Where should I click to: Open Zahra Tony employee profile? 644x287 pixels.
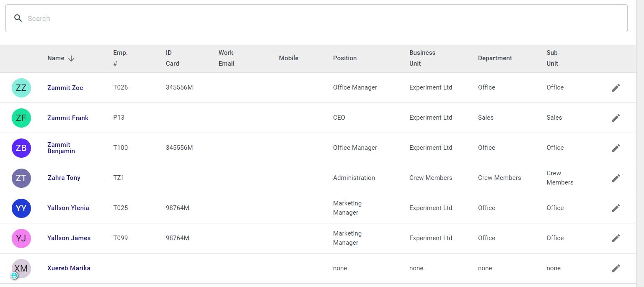pyautogui.click(x=64, y=178)
